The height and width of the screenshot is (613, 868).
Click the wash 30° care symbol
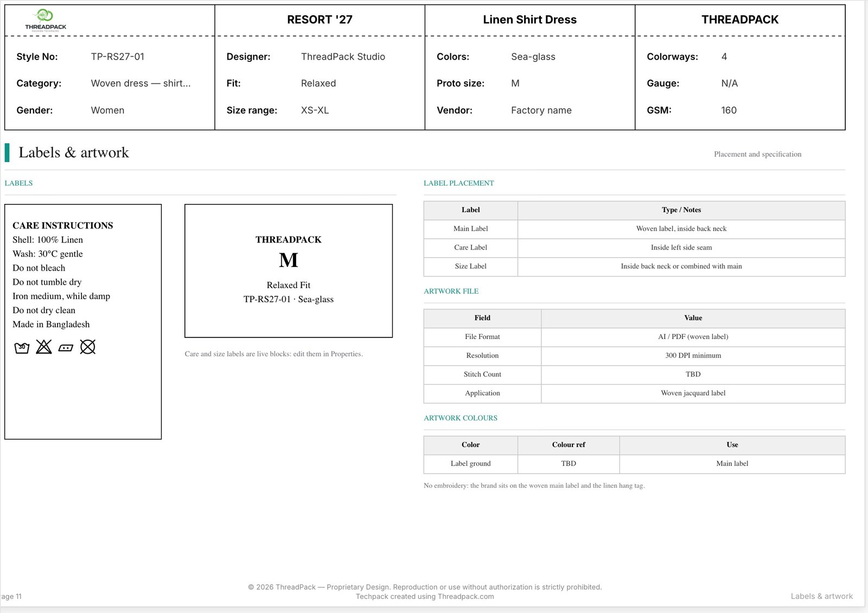pyautogui.click(x=22, y=348)
